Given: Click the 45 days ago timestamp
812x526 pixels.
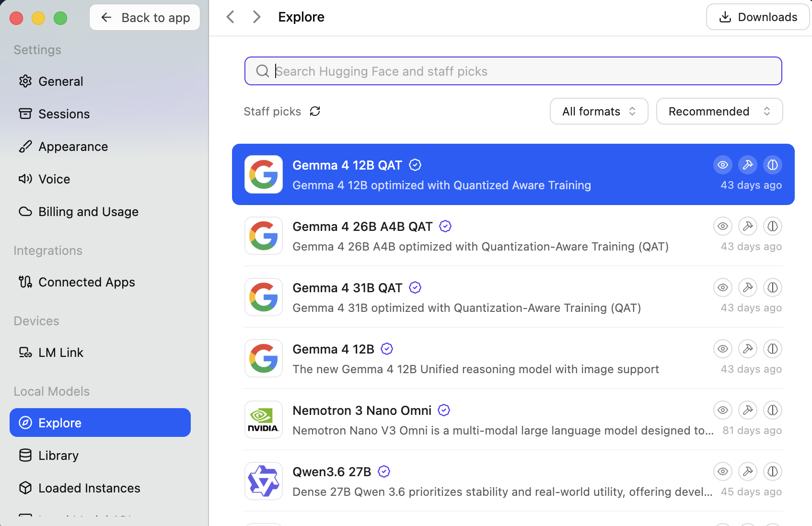Looking at the screenshot, I should [751, 492].
